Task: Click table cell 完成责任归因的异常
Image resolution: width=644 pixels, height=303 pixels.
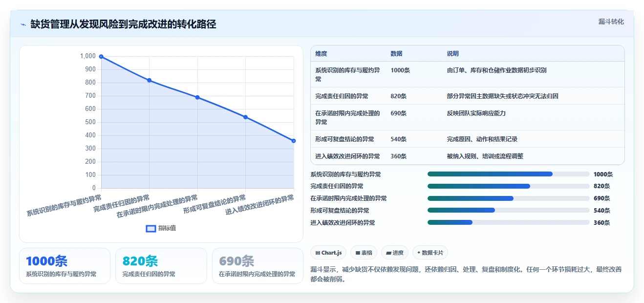Action: click(x=342, y=96)
